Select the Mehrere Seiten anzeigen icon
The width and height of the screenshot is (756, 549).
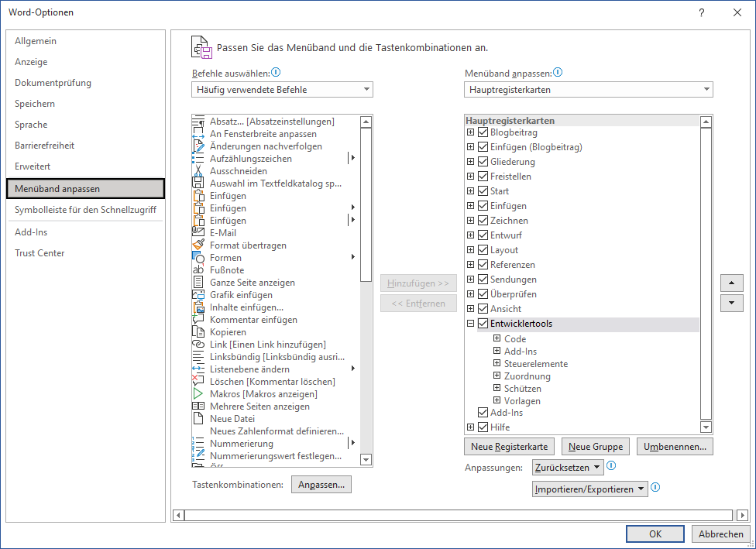(x=198, y=407)
